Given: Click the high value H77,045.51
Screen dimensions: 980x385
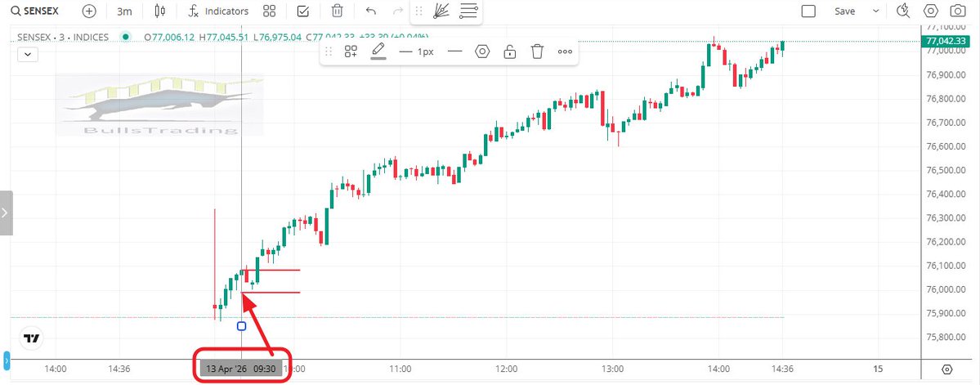Looking at the screenshot, I should tap(224, 37).
